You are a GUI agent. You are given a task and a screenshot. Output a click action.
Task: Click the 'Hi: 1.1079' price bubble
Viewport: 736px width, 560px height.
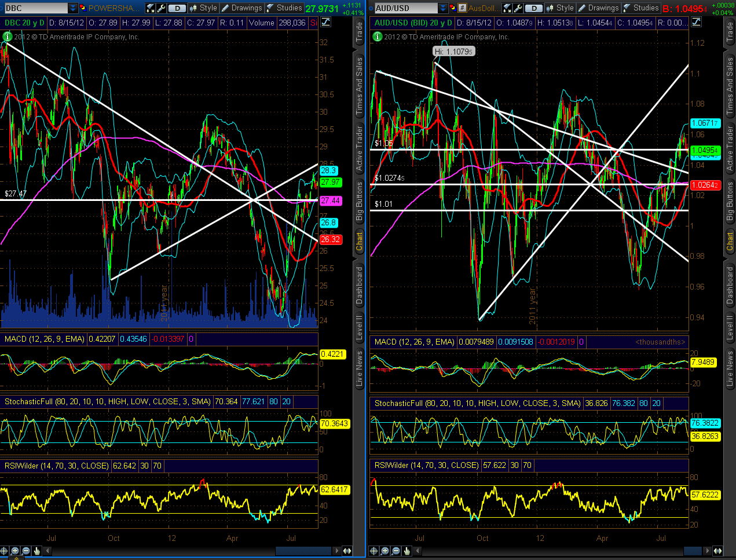(x=453, y=52)
